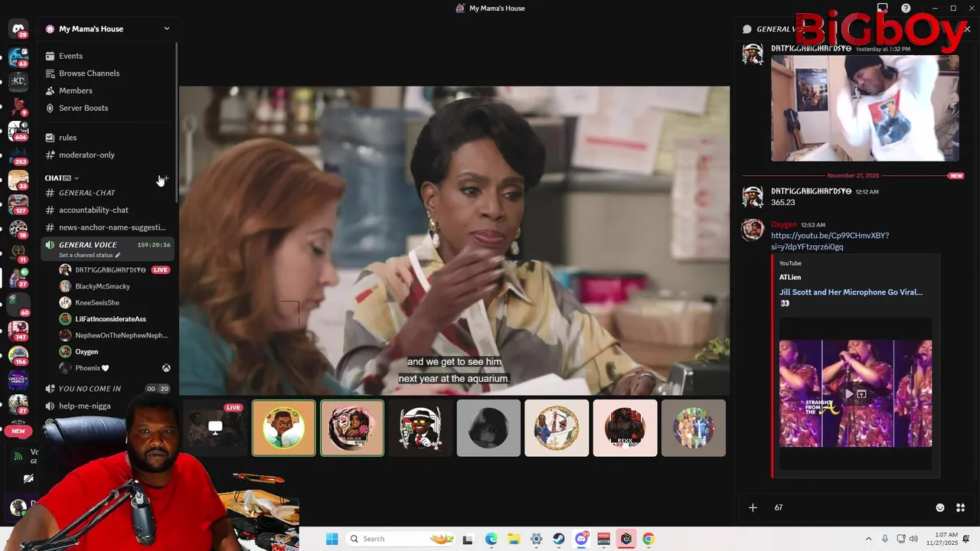Open Discord help question mark icon
The image size is (980, 551).
pyautogui.click(x=906, y=8)
